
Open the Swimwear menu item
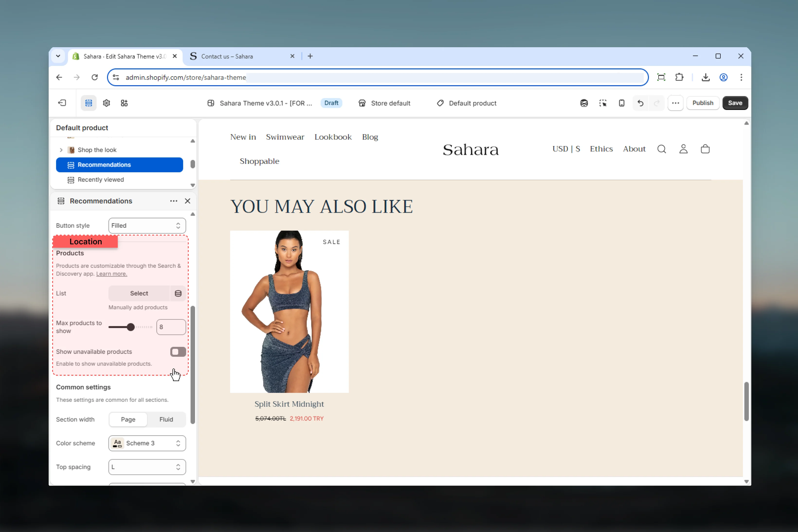[x=285, y=137]
